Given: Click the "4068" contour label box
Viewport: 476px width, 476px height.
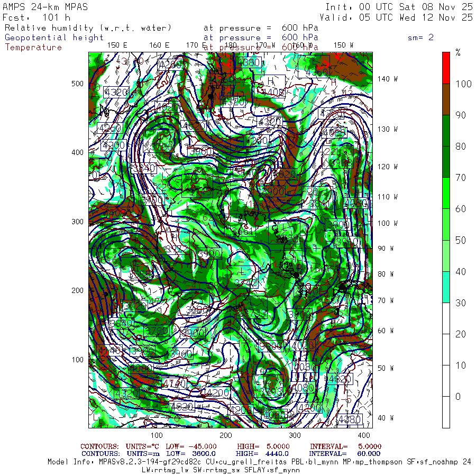Looking at the screenshot, I should coord(333,132).
